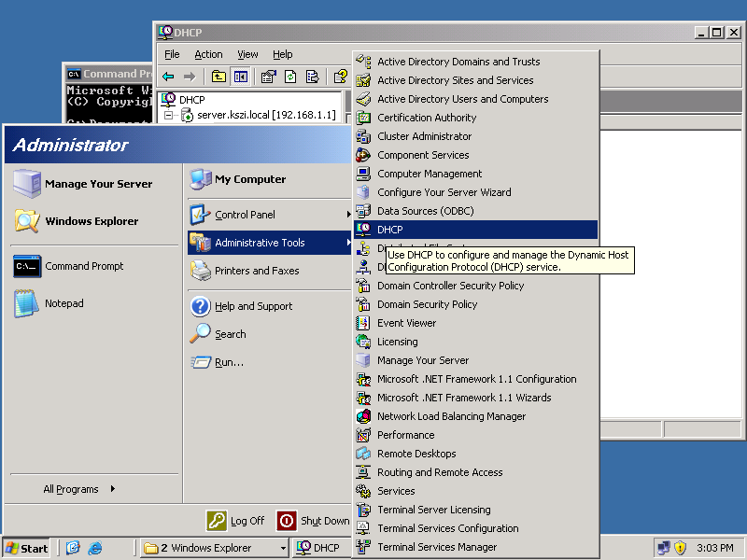
Task: Open Manage Your Server from pinned list
Action: coord(94,184)
